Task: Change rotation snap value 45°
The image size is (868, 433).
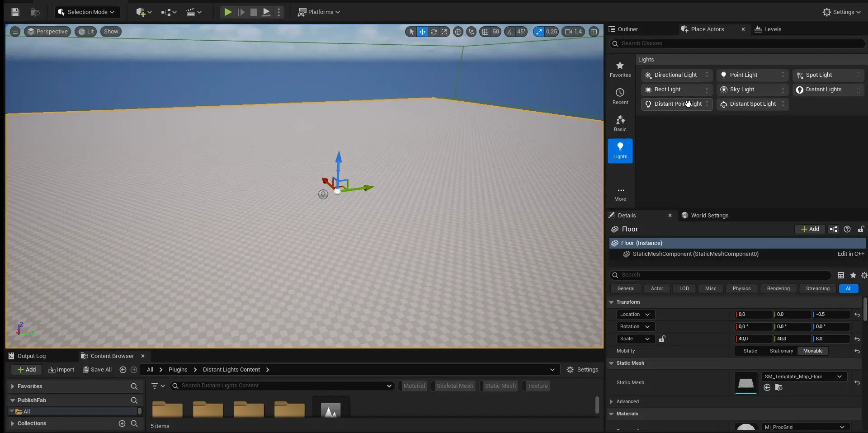Action: [521, 32]
